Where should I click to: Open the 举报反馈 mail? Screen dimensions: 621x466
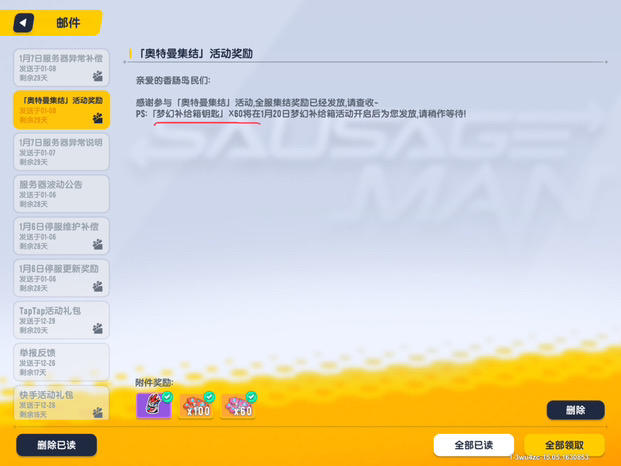pos(61,362)
